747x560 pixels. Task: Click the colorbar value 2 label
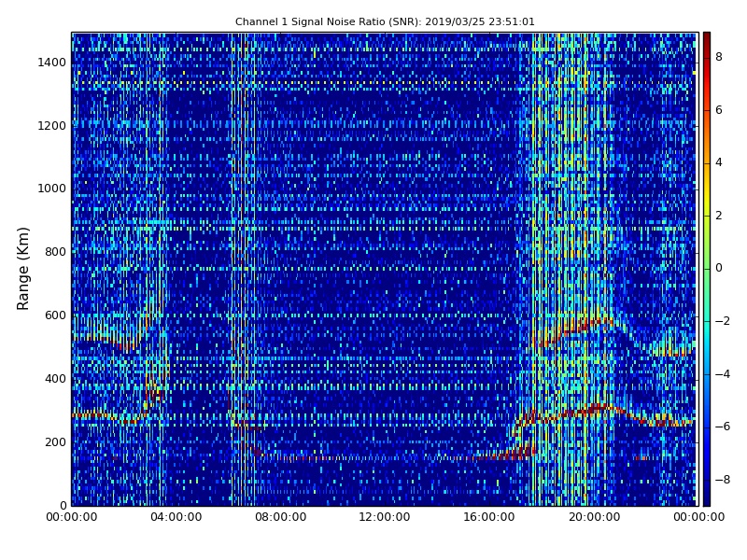719,216
